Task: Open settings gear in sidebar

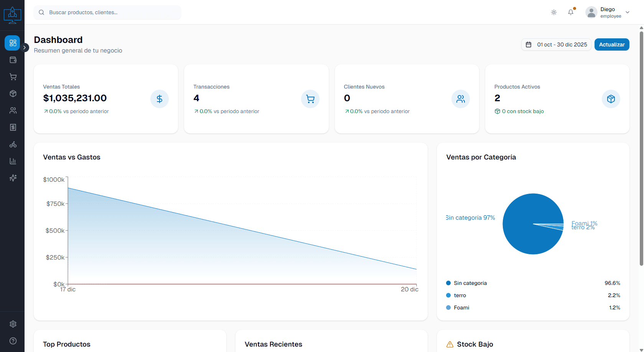Action: coord(13,324)
